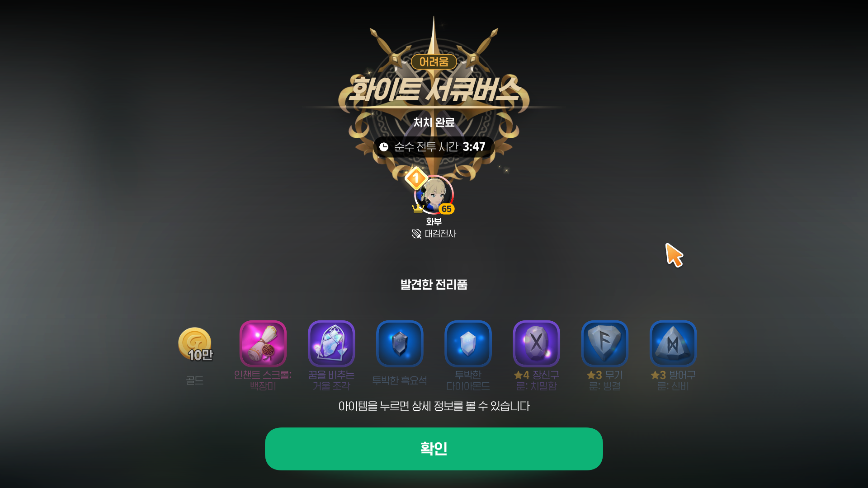Open the ★3 armor rune icon
Image resolution: width=868 pixels, height=488 pixels.
point(673,343)
